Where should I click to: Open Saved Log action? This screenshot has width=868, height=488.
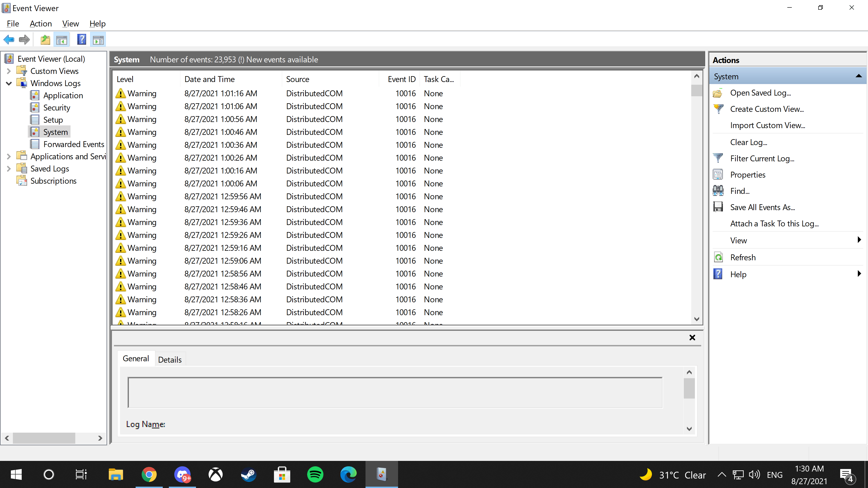[x=760, y=93]
